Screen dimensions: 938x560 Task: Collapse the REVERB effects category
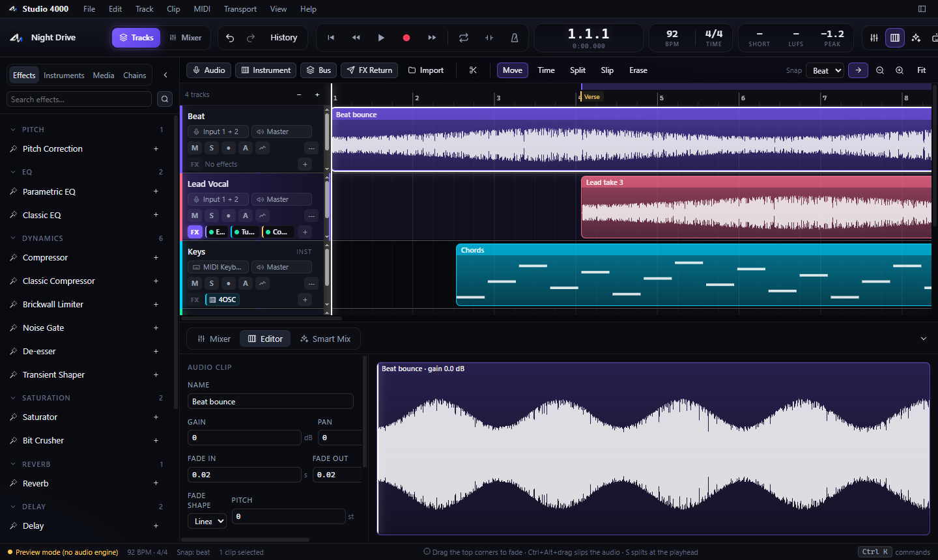pyautogui.click(x=13, y=464)
